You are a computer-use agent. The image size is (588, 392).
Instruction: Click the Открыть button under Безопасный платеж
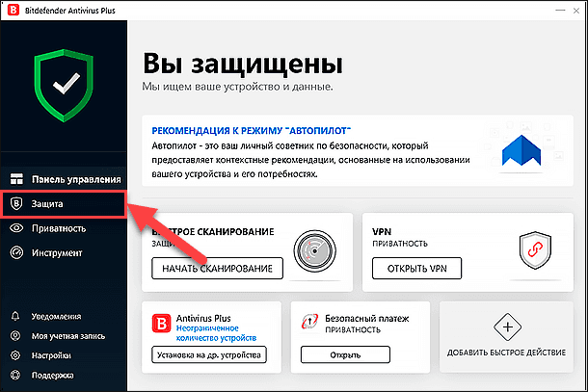[x=345, y=354]
